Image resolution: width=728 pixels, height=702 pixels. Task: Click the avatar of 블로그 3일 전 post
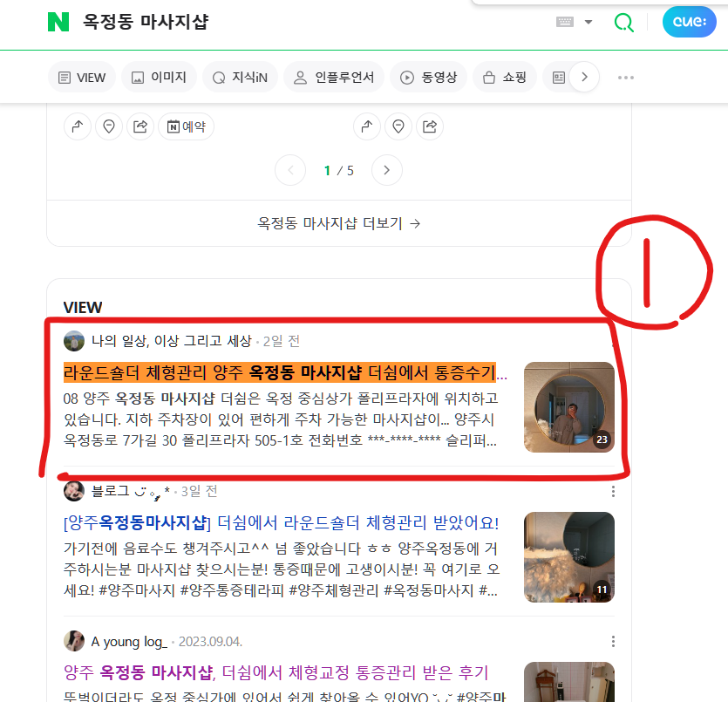(74, 491)
